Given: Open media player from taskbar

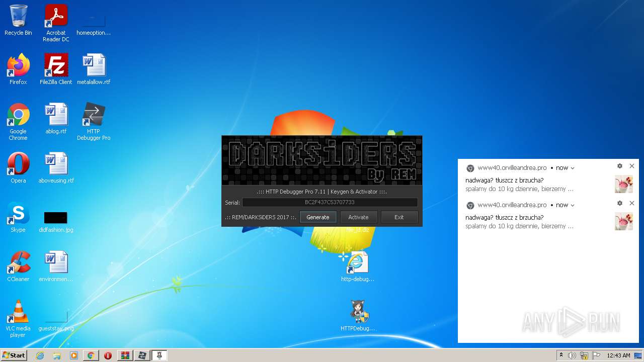Looking at the screenshot, I should [x=74, y=355].
